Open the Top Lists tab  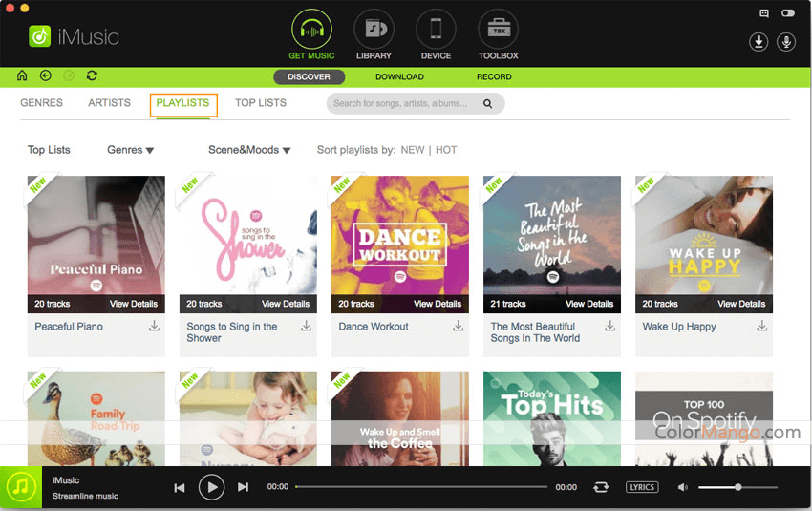[261, 103]
